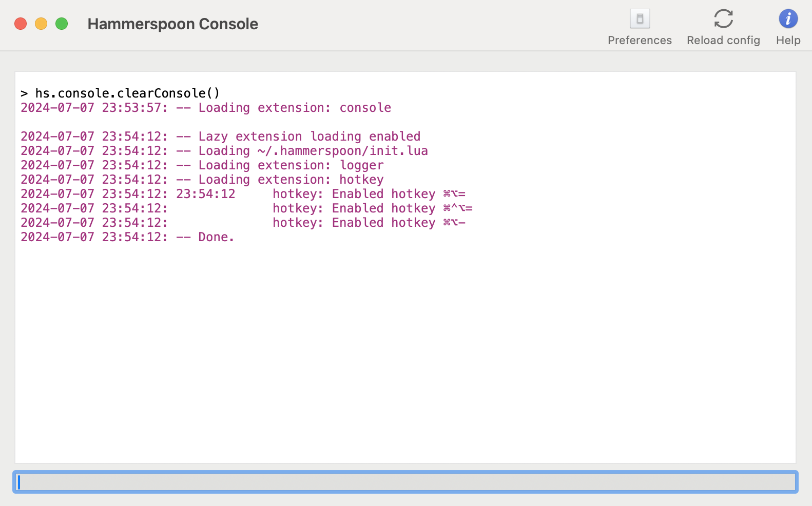This screenshot has width=812, height=506.
Task: Click the 'Loading extension: hotkey' line
Action: point(202,180)
